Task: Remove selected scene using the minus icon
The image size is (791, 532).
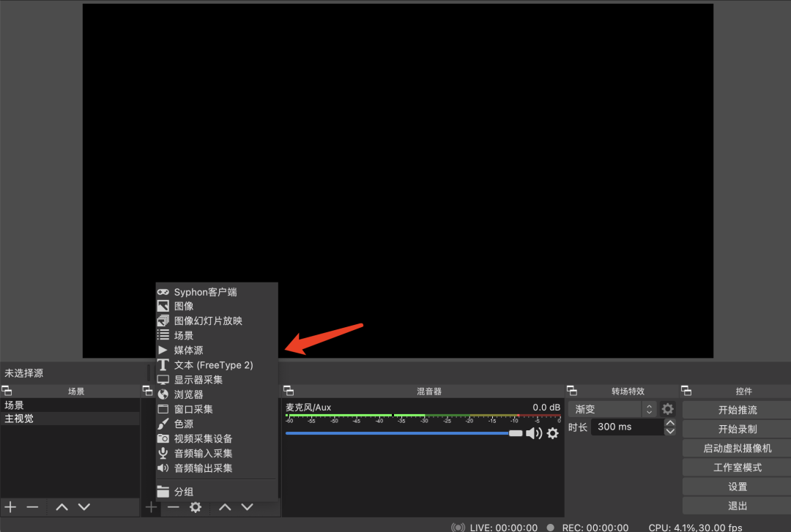Action: (x=32, y=506)
